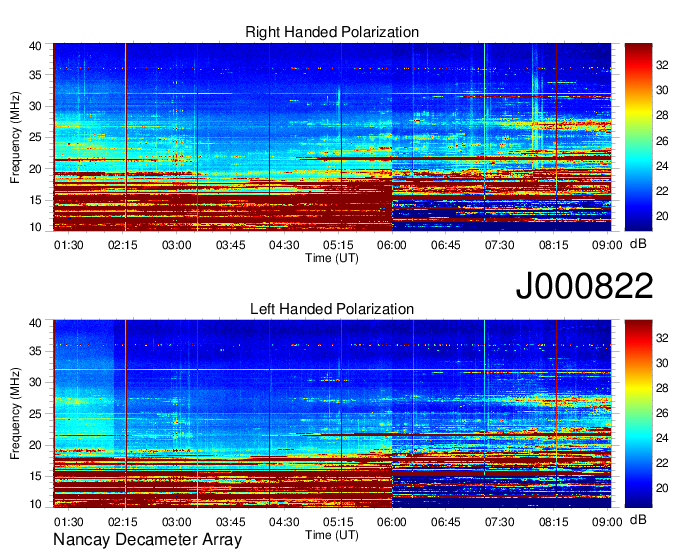
Task: Click 06:00 tick on the upper time axis
Action: point(392,245)
